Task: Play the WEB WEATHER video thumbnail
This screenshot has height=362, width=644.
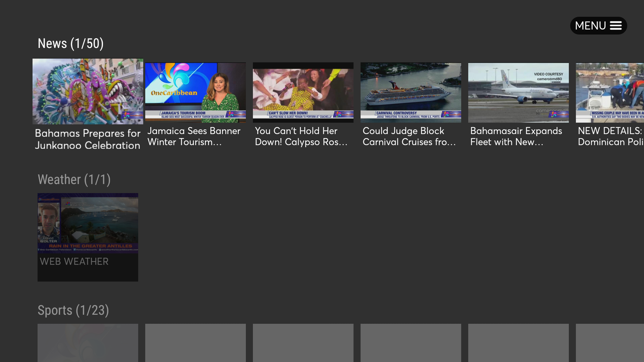Action: pyautogui.click(x=88, y=223)
